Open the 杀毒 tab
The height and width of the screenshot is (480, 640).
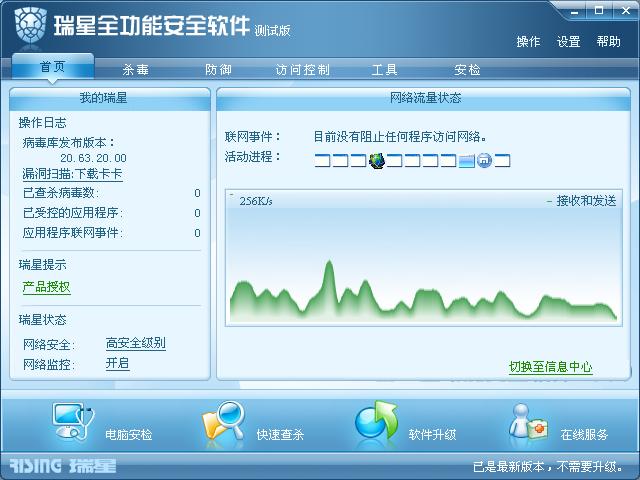pyautogui.click(x=136, y=70)
